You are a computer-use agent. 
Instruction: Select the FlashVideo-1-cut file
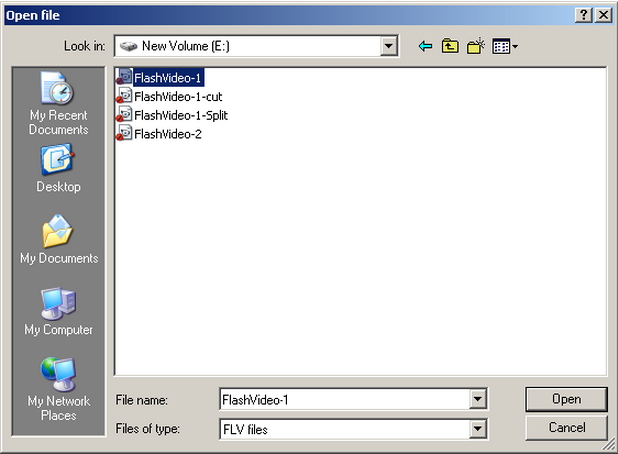(x=177, y=96)
